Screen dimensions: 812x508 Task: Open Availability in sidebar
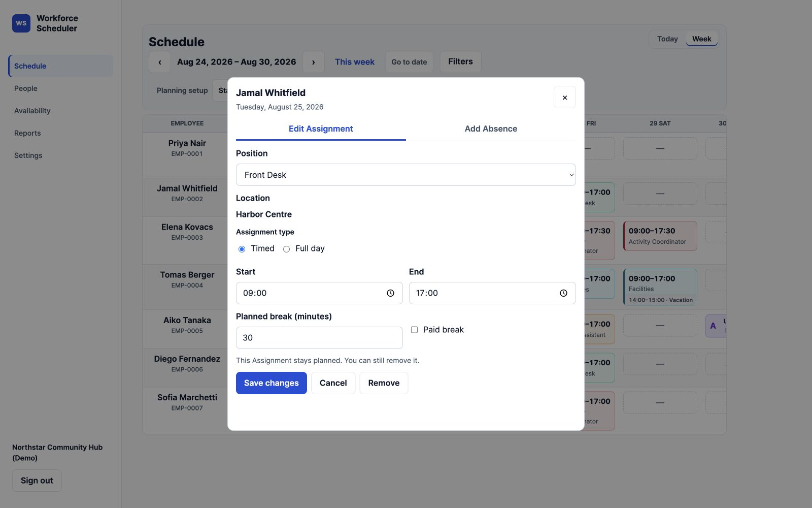pos(60,111)
